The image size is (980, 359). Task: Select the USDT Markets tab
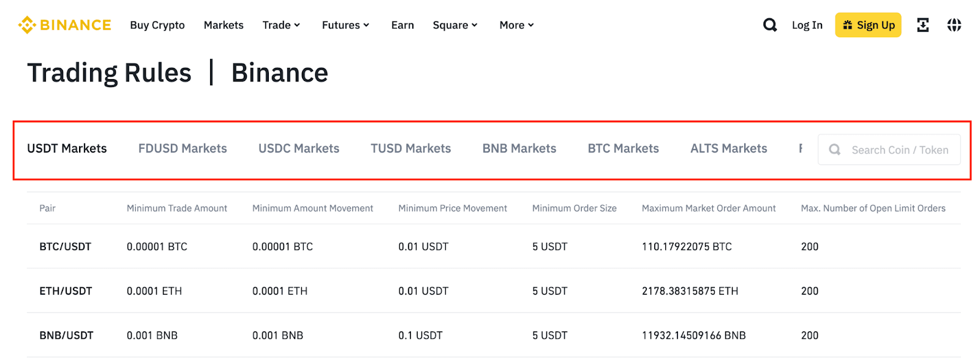click(67, 148)
